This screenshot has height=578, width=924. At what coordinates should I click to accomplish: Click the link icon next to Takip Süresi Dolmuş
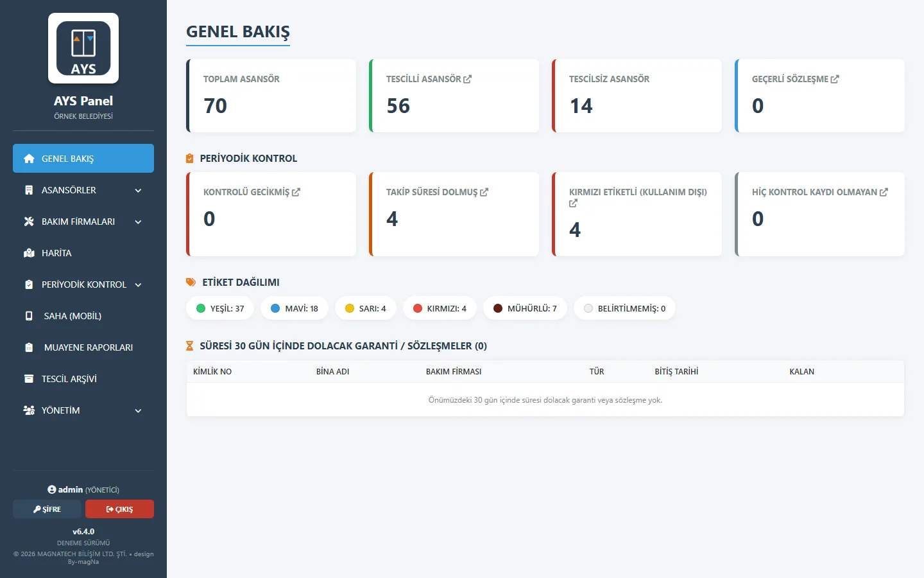(x=484, y=192)
